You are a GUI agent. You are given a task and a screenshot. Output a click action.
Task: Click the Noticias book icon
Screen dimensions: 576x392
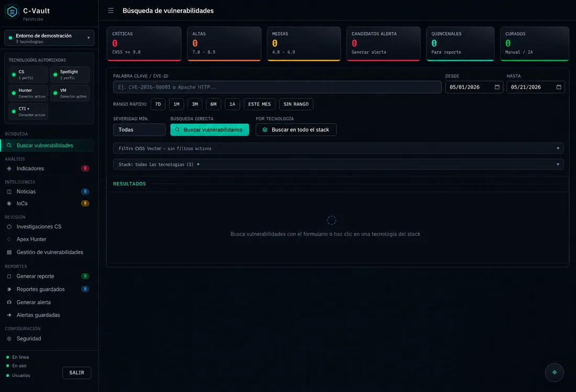[x=9, y=192]
